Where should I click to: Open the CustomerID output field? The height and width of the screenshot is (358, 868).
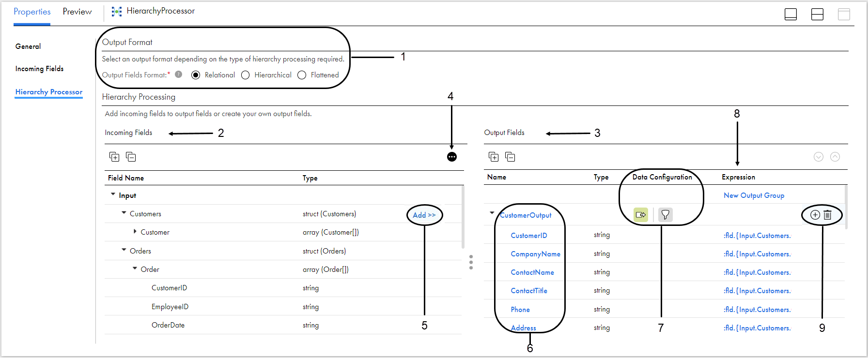click(529, 236)
